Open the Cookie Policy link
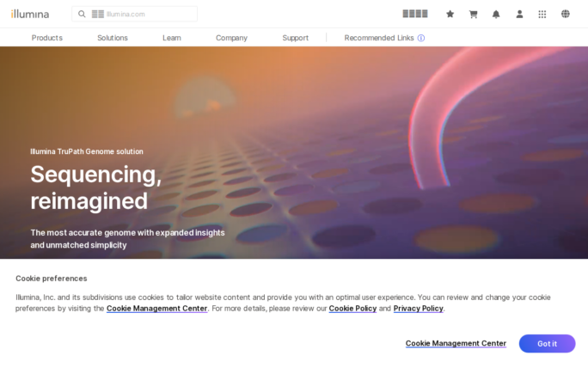588x368 pixels. [352, 308]
